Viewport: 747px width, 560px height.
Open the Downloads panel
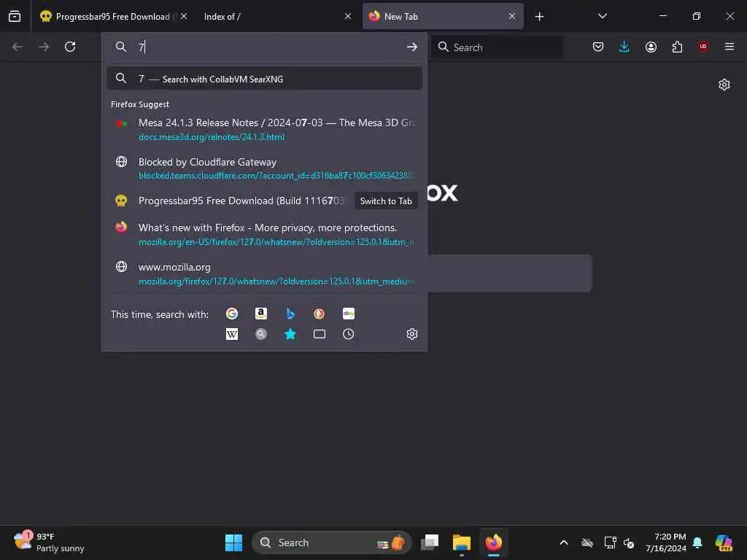click(x=624, y=47)
